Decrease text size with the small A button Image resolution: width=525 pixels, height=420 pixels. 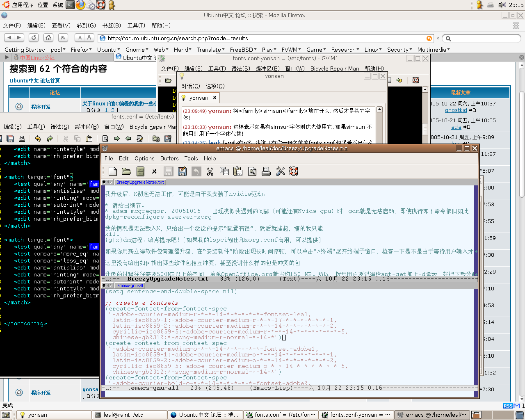coord(80,38)
